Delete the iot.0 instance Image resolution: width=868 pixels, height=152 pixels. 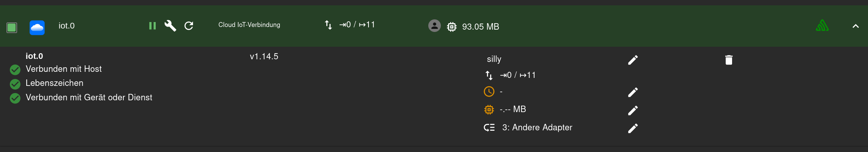click(x=729, y=60)
